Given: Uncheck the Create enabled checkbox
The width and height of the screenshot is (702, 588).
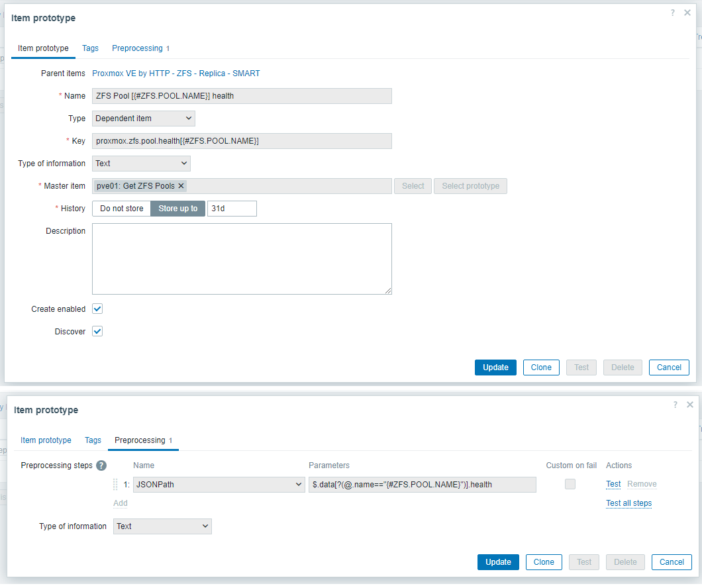Looking at the screenshot, I should click(97, 309).
